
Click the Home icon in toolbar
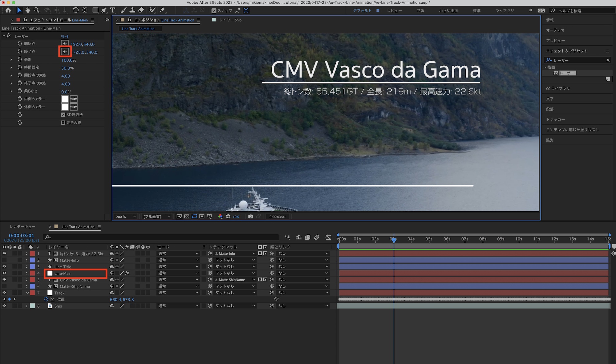tap(8, 10)
